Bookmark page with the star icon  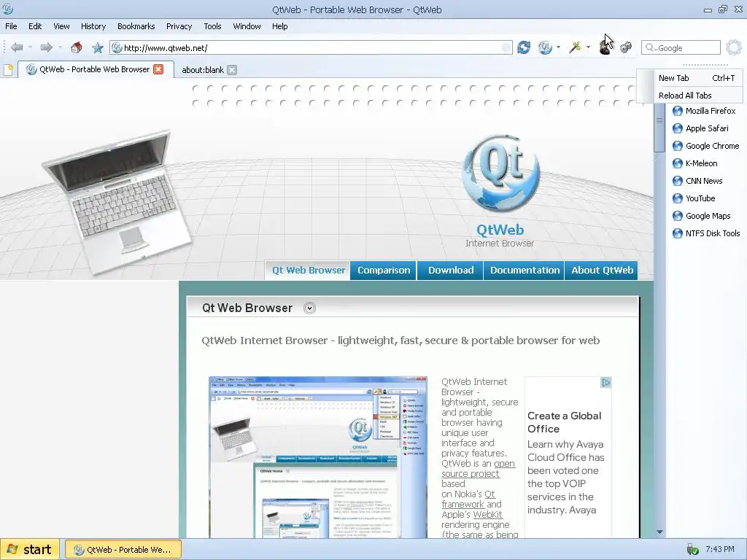pyautogui.click(x=98, y=47)
